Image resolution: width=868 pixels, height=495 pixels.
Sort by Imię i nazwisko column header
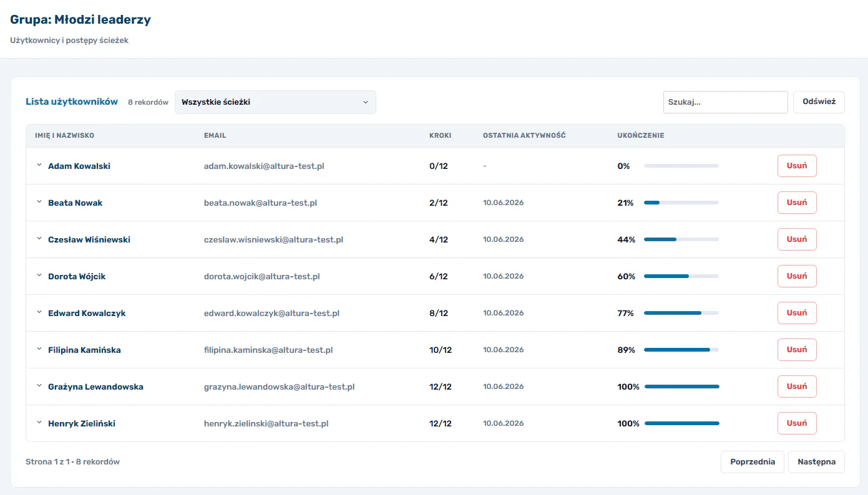tap(65, 136)
